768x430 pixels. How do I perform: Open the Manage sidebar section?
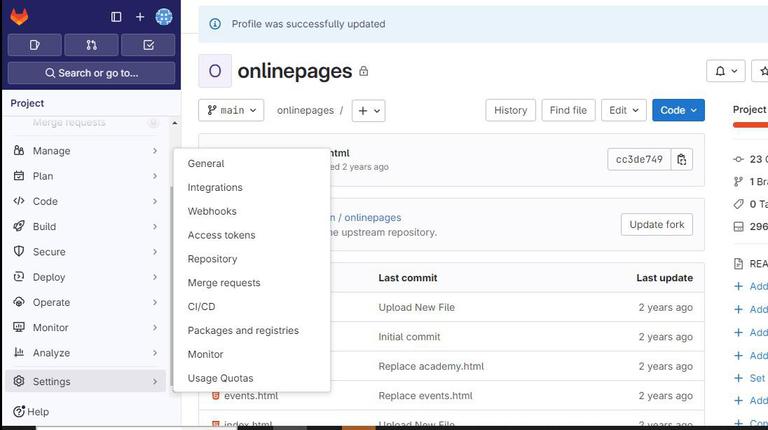pos(86,151)
